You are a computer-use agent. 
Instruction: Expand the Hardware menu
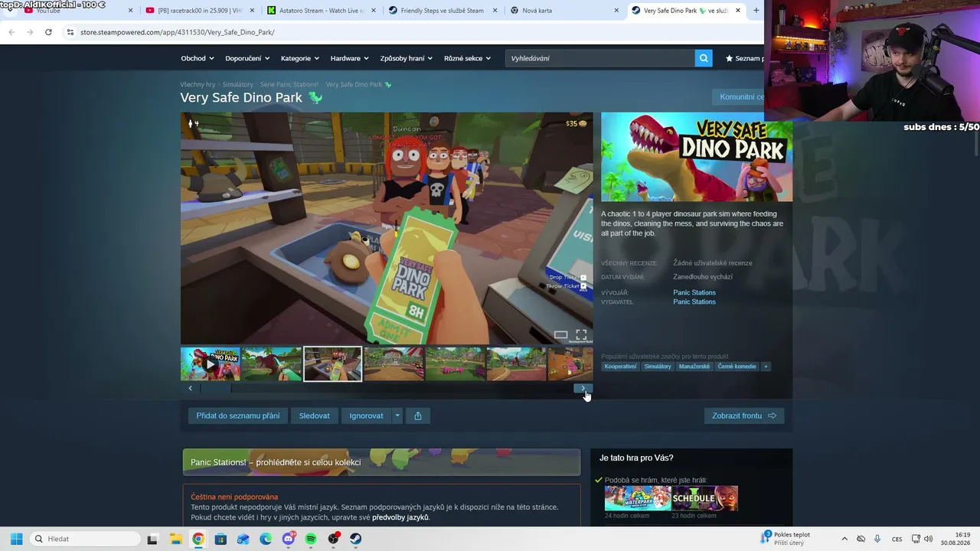click(349, 58)
